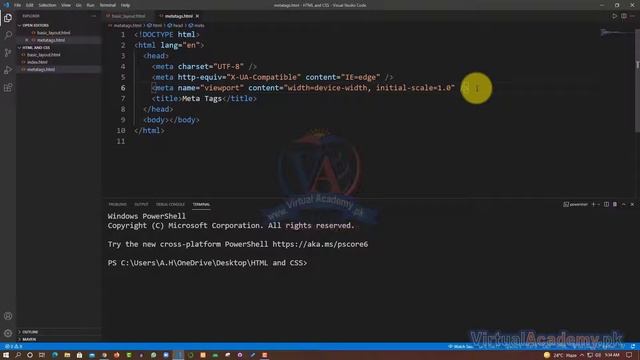
Task: Click the notifications bell in status bar
Action: point(633,347)
